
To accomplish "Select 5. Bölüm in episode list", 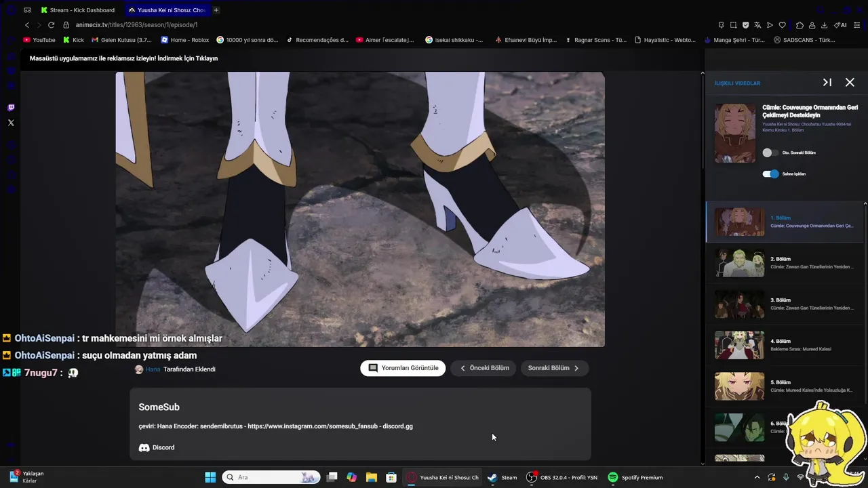I will click(x=785, y=386).
